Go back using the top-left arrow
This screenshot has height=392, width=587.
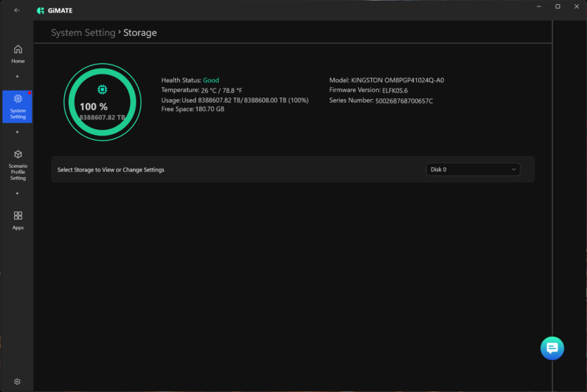[17, 11]
